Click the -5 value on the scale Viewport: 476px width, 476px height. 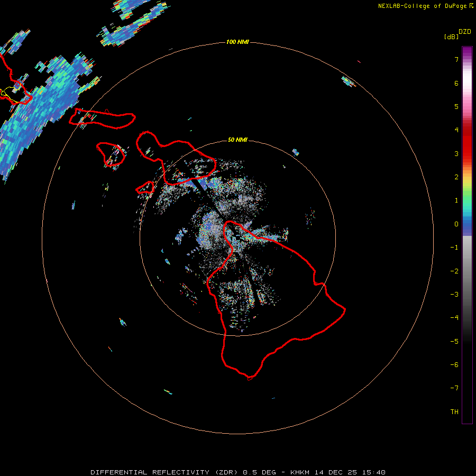pos(454,341)
